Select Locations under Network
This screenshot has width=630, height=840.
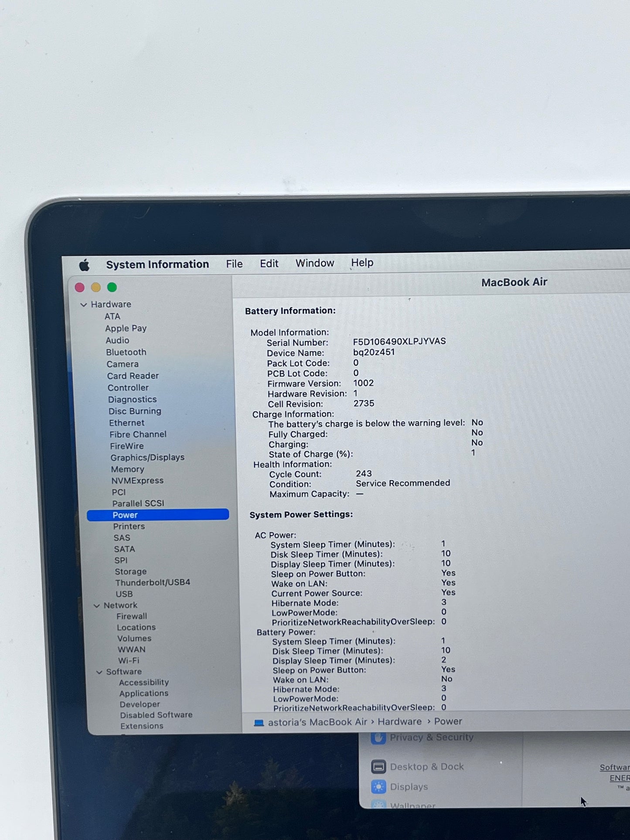136,628
